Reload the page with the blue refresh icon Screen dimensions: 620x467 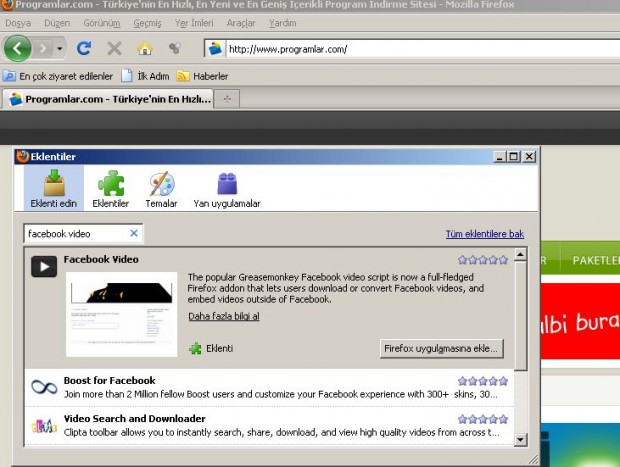[x=84, y=48]
